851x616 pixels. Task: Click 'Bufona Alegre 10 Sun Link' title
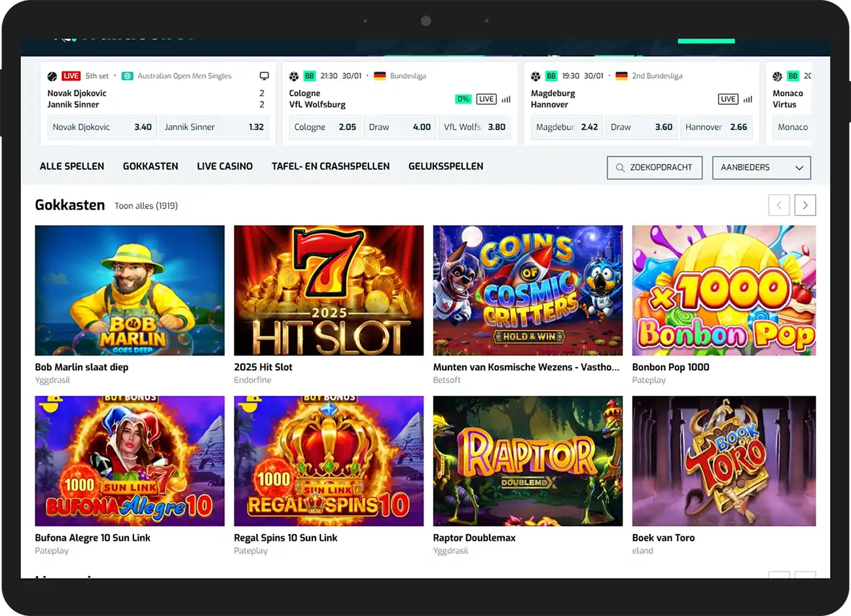pos(93,537)
